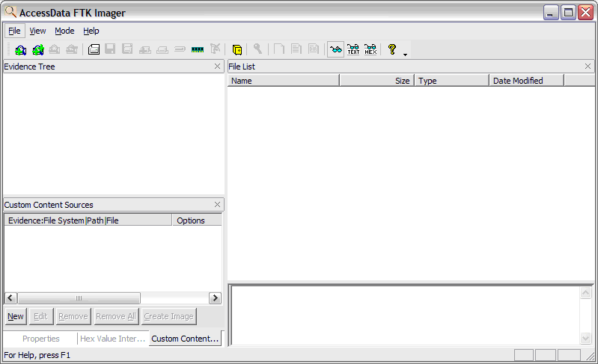Click the viewer pane scroll up arrow
The width and height of the screenshot is (598, 364).
point(585,292)
